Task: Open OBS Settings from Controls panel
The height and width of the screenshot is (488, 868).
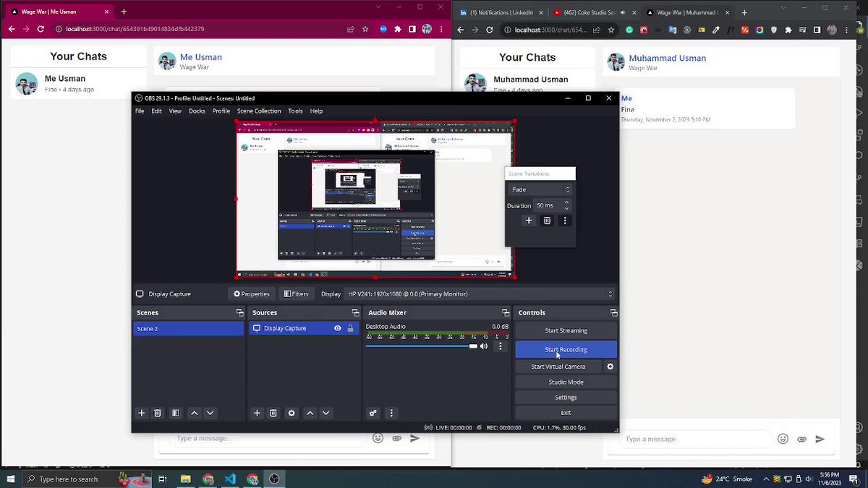Action: point(566,397)
